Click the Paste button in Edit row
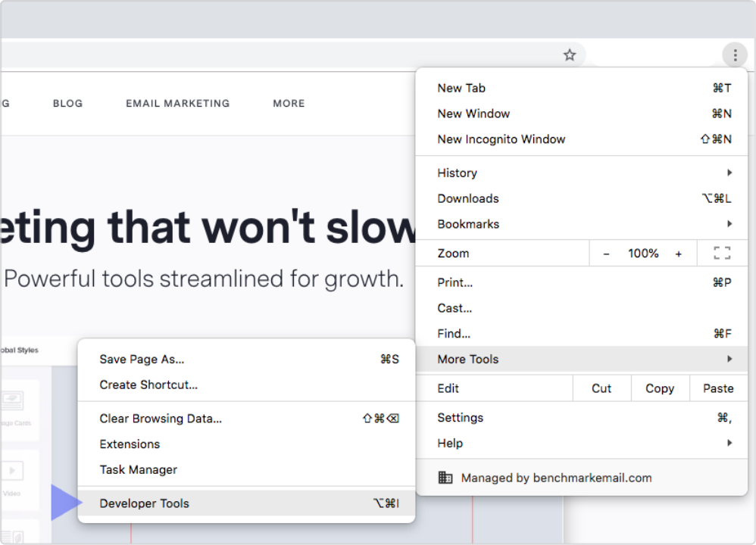756x545 pixels. 718,388
